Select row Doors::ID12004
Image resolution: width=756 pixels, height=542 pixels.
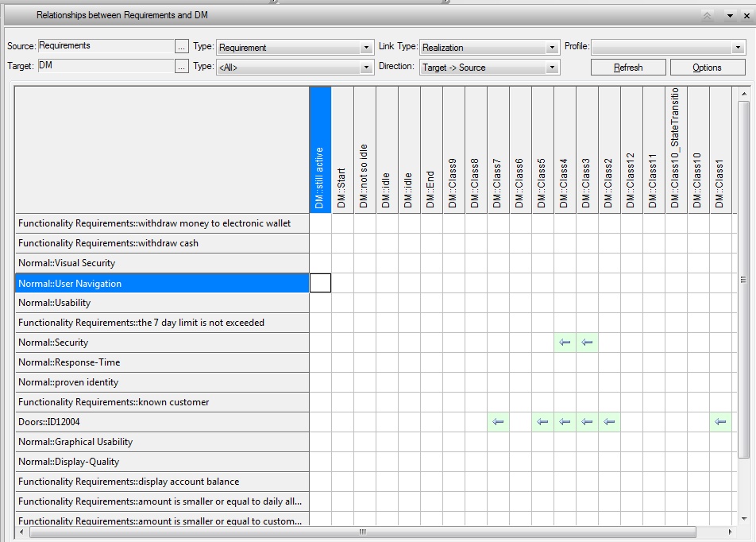tap(162, 422)
